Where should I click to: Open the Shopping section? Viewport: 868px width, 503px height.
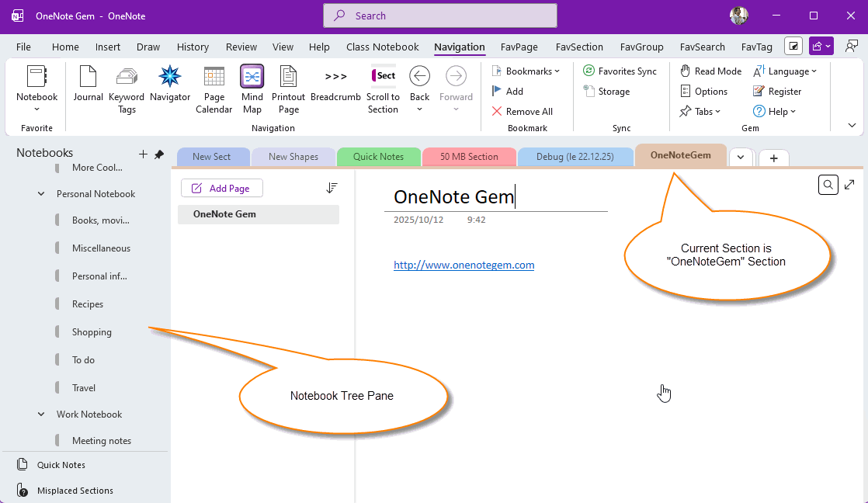click(x=92, y=332)
